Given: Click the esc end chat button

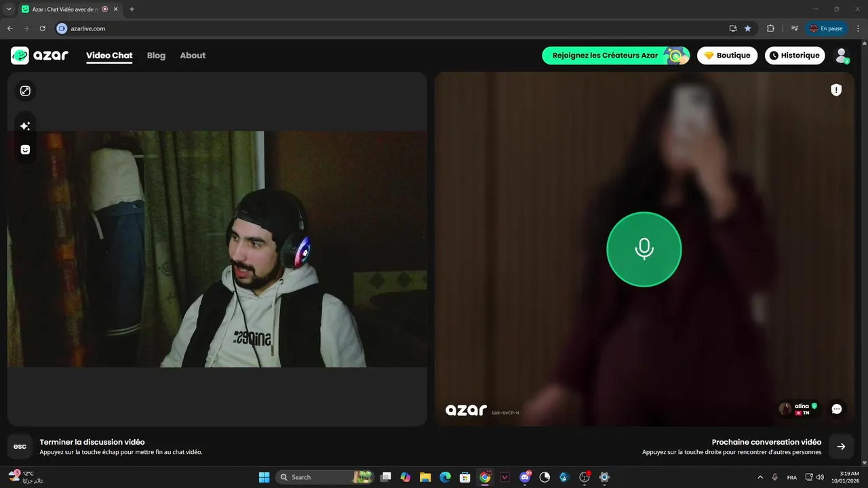Looking at the screenshot, I should (x=20, y=447).
